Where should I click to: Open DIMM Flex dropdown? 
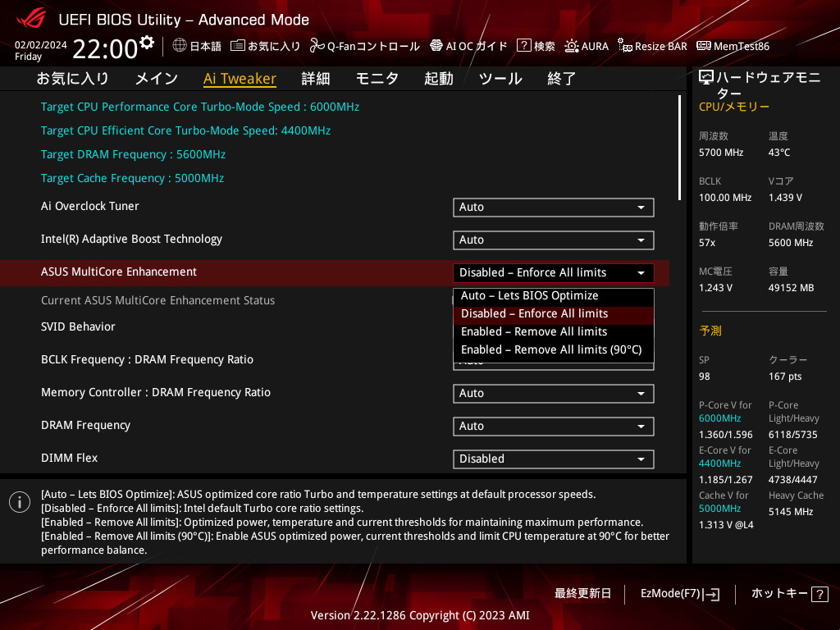(554, 459)
